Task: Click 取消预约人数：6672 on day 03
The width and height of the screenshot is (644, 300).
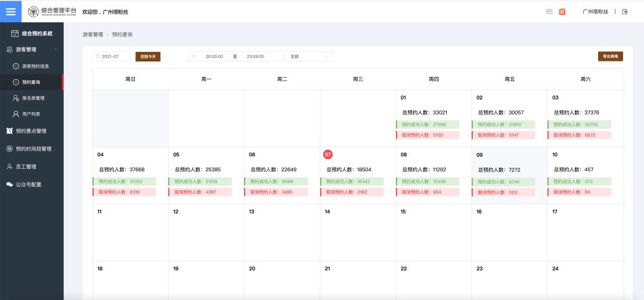Action: [579, 135]
